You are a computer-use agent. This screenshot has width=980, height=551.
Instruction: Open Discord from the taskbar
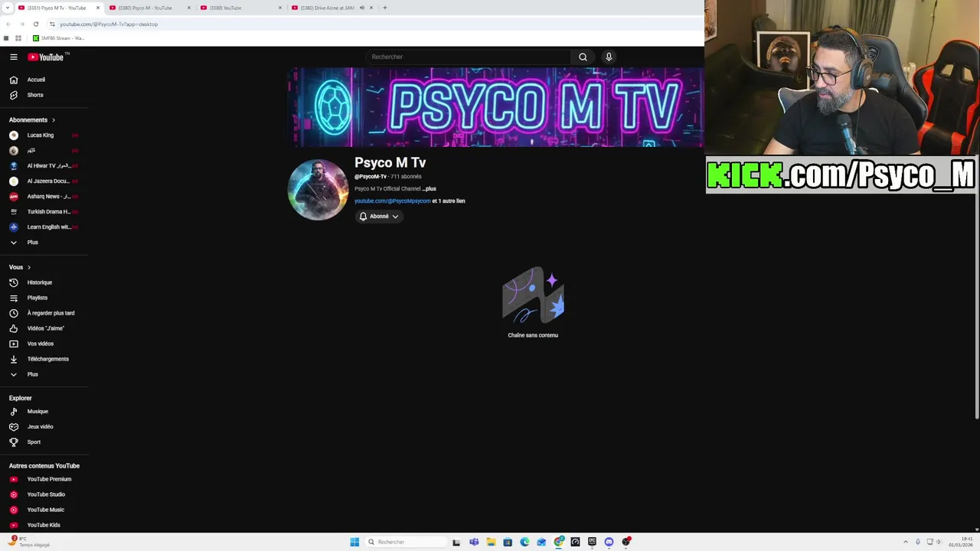pyautogui.click(x=609, y=542)
